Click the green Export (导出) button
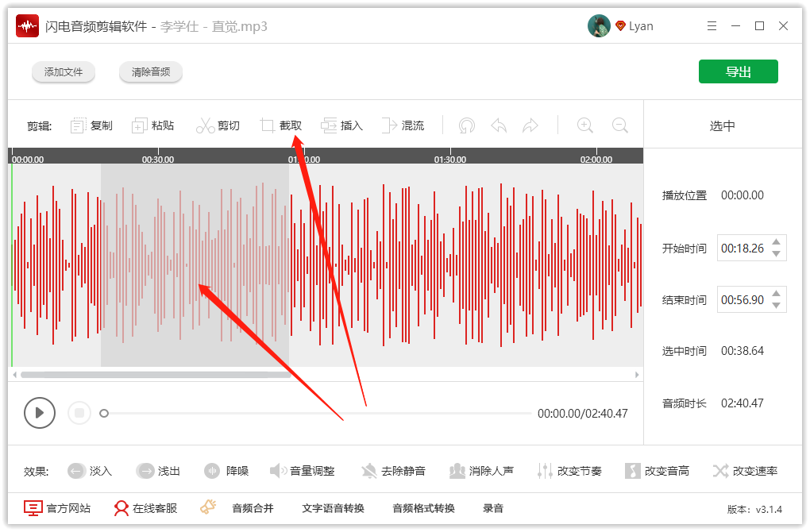Viewport: 810px width, 532px height. click(739, 71)
